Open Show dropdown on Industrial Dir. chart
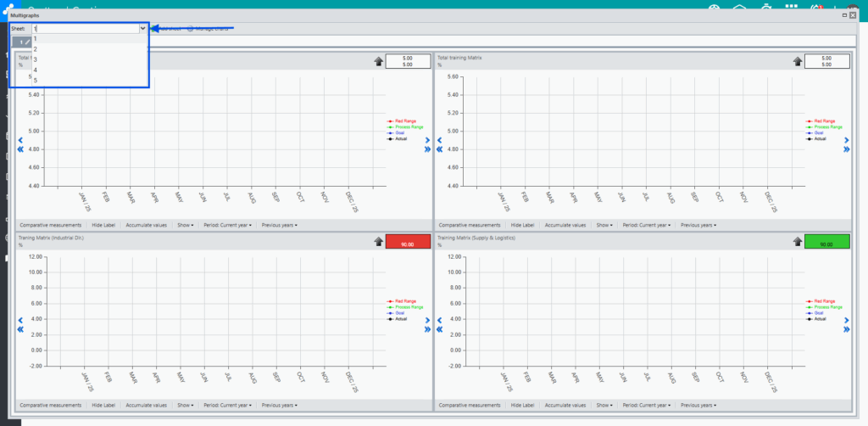 click(185, 405)
